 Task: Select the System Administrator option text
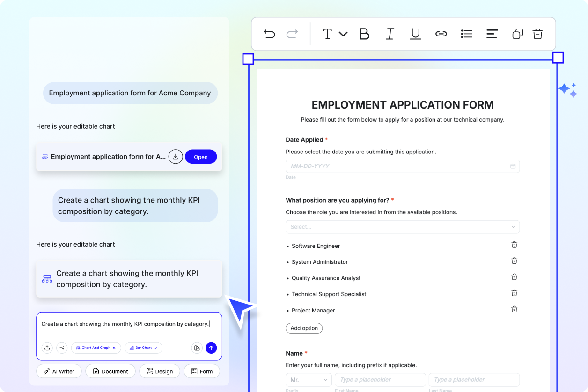(x=320, y=262)
